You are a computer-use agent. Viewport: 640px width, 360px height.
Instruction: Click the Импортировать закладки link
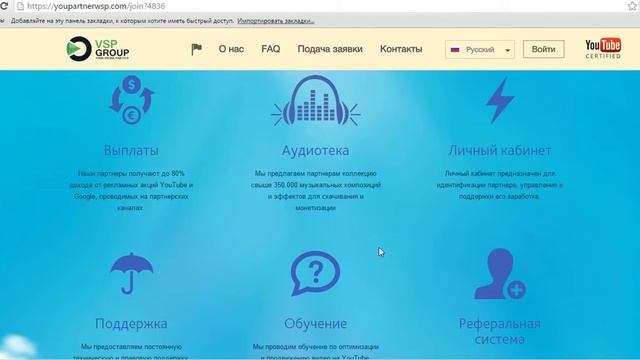click(x=276, y=21)
